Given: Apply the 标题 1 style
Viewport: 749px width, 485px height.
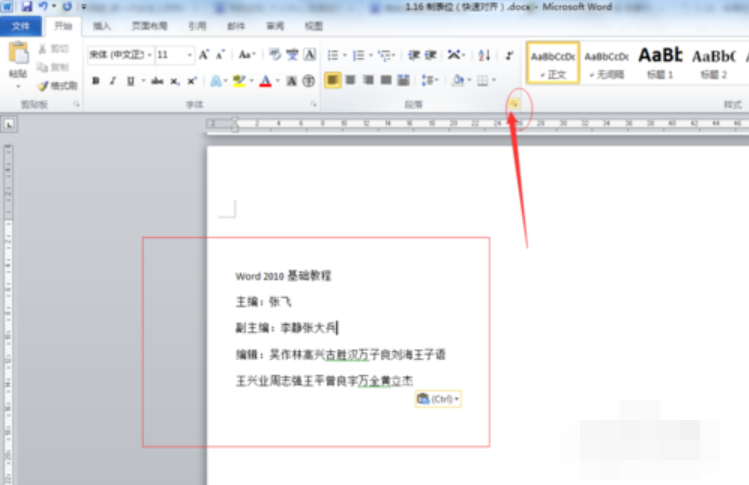Looking at the screenshot, I should [x=660, y=63].
